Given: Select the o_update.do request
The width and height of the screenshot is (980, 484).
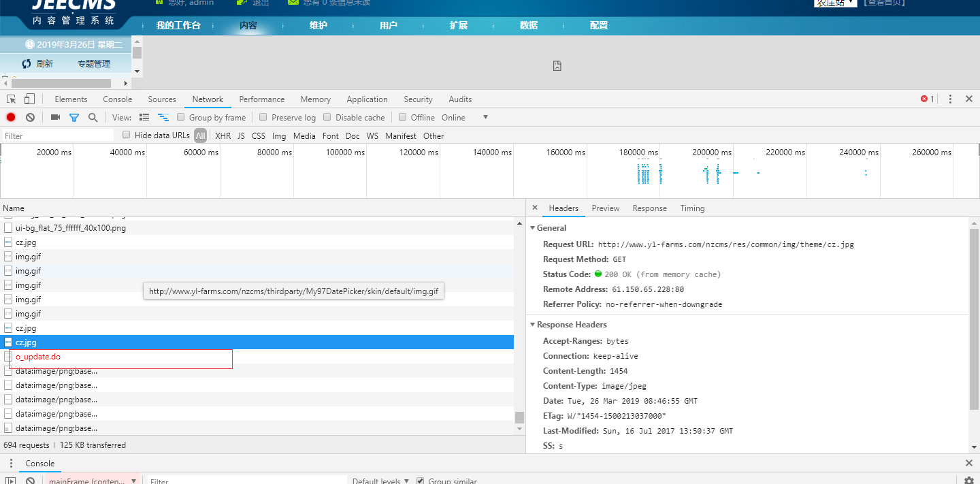Looking at the screenshot, I should 38,357.
